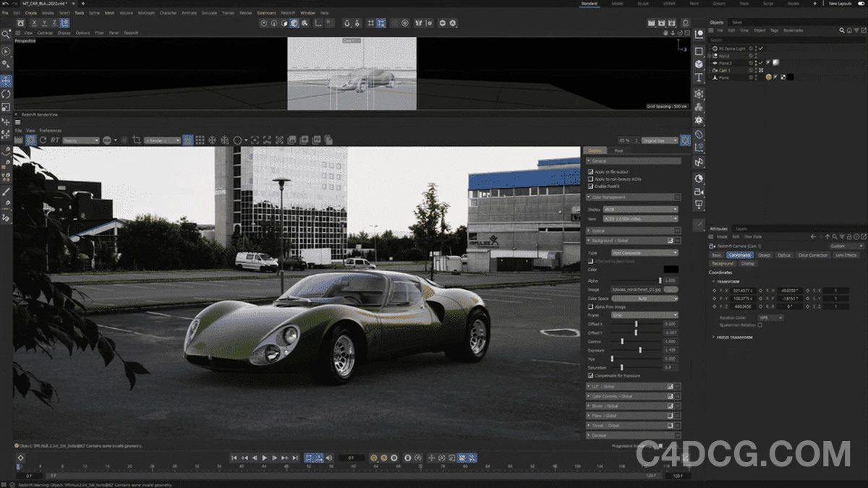Screen dimensions: 868x488
Task: Select the Rotate tool in left toolbar
Action: click(6, 94)
